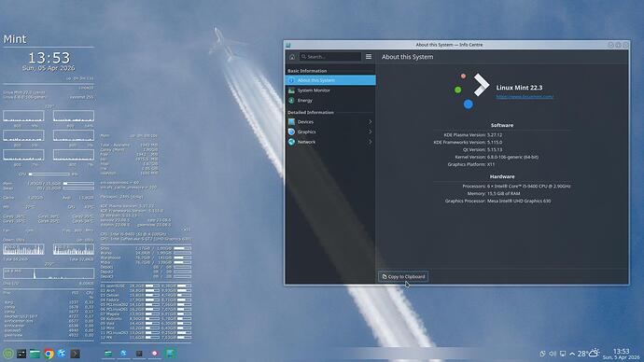
Task: Select the 'Linux Mint 22.3' heading text
Action: point(519,88)
